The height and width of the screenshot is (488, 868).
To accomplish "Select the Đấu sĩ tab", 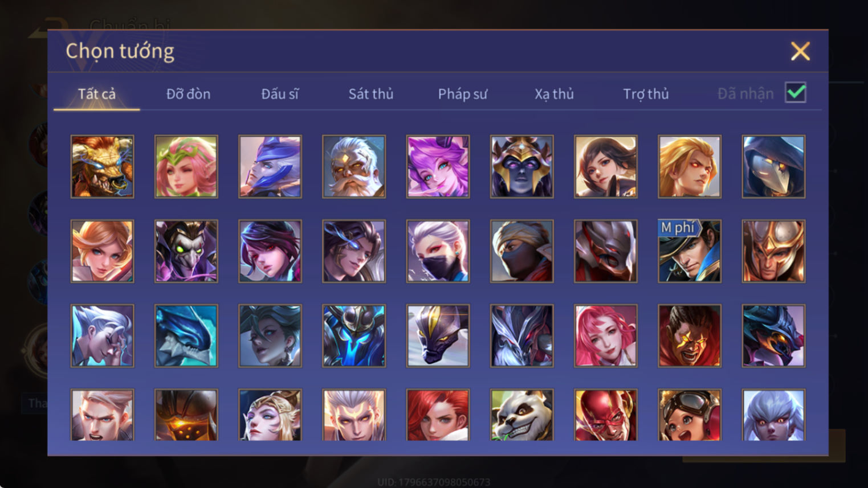I will point(279,94).
